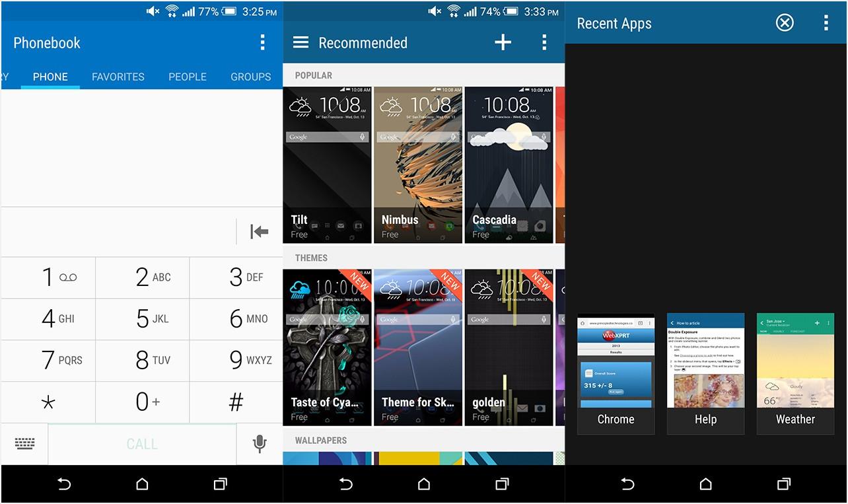Hide the dial pad using keyboard icon
Viewport: 848px width, 504px height.
click(24, 444)
